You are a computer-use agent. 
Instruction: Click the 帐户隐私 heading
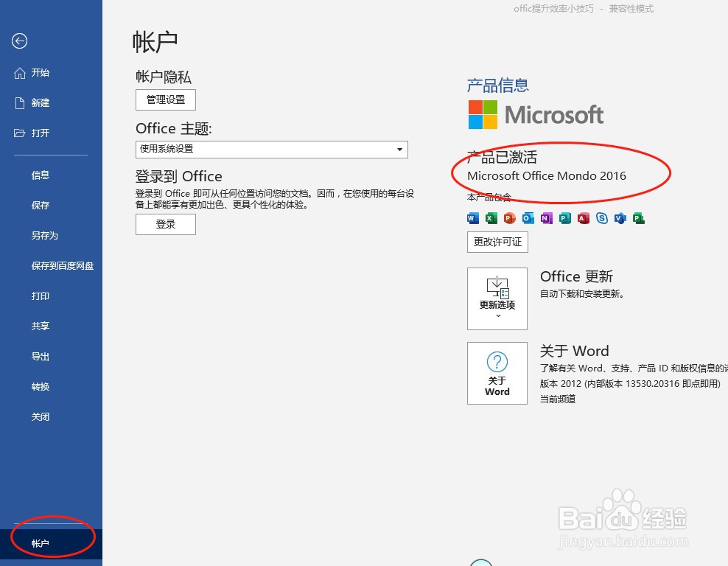pyautogui.click(x=164, y=77)
